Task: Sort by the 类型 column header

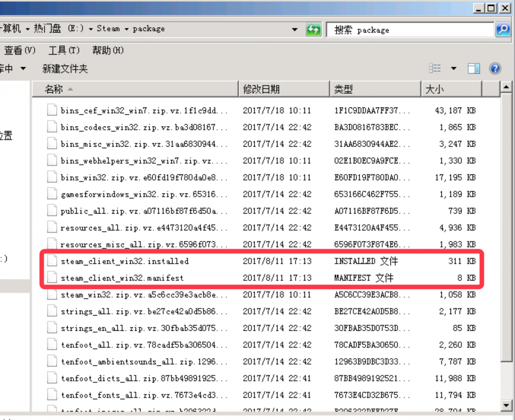Action: (x=375, y=89)
